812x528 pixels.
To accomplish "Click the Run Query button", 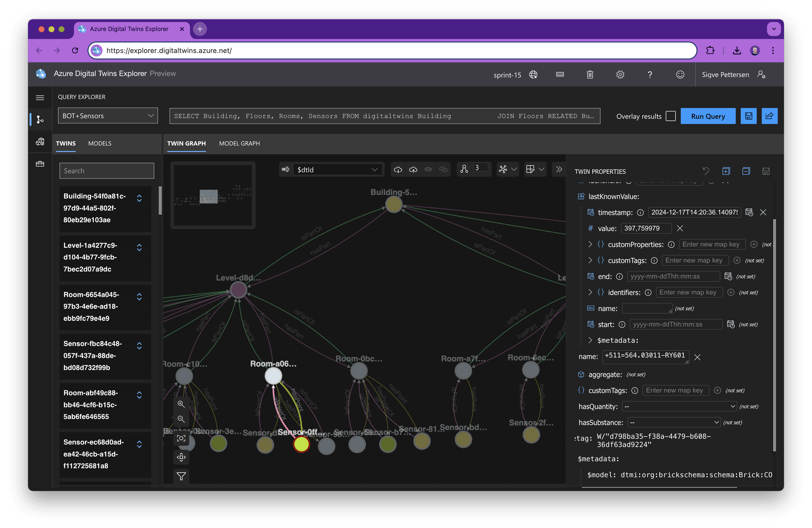I will point(708,116).
